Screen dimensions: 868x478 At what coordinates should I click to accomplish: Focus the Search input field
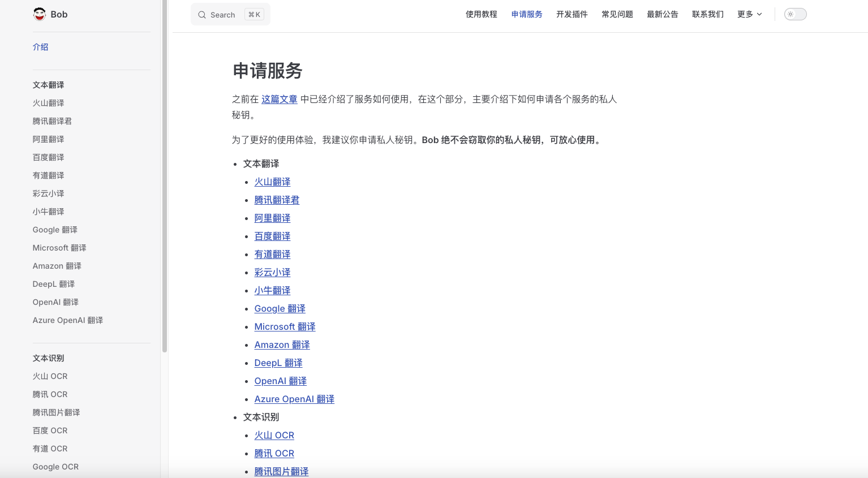tap(230, 15)
